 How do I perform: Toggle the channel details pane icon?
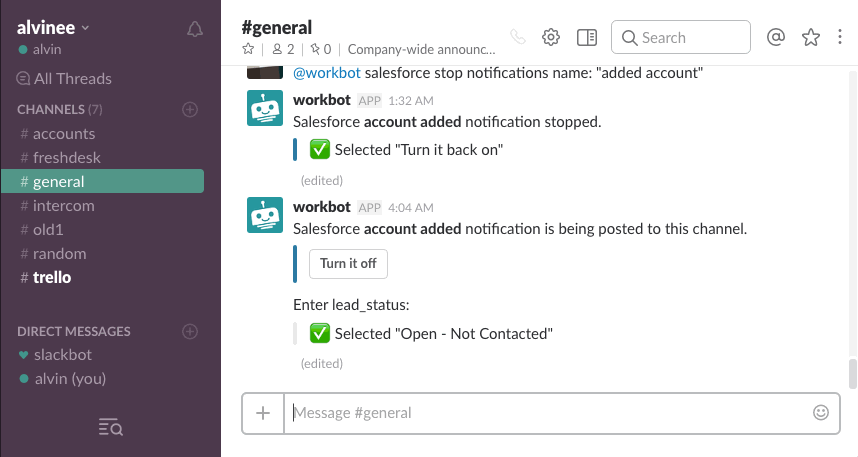tap(587, 37)
